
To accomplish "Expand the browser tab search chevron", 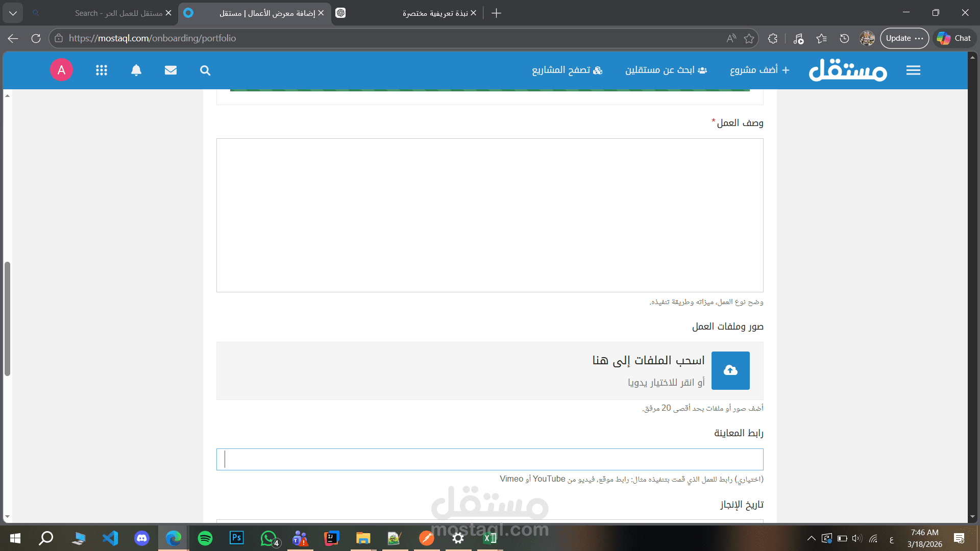I will (x=13, y=13).
